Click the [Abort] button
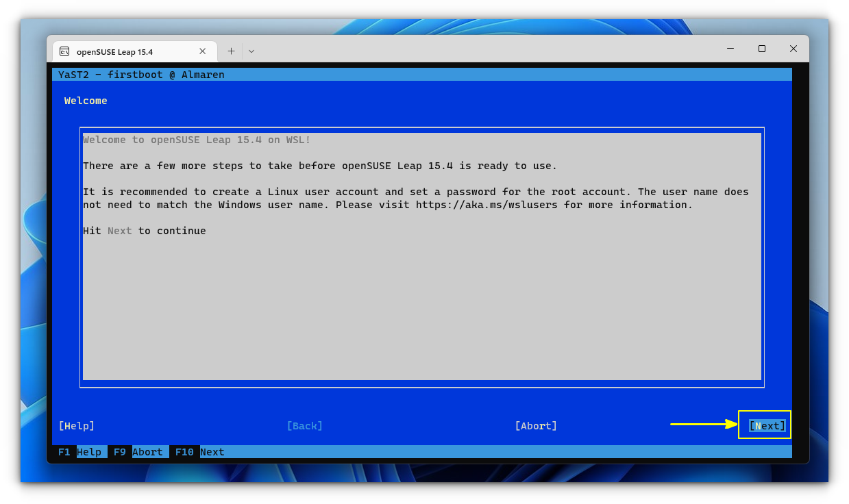 click(x=536, y=426)
